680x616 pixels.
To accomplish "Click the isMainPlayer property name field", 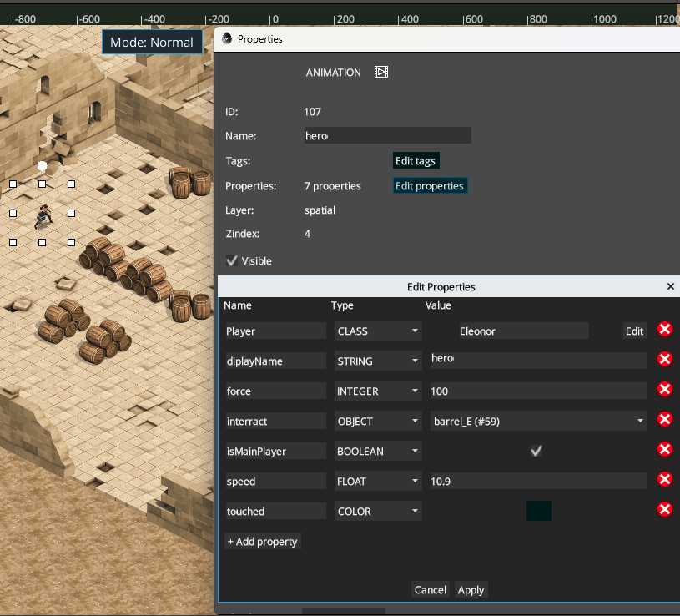I will [x=276, y=452].
